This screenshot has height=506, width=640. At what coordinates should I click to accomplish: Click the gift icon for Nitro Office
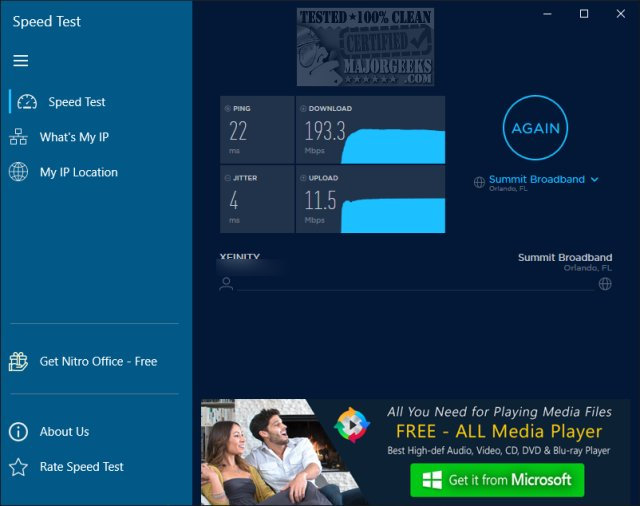[18, 361]
